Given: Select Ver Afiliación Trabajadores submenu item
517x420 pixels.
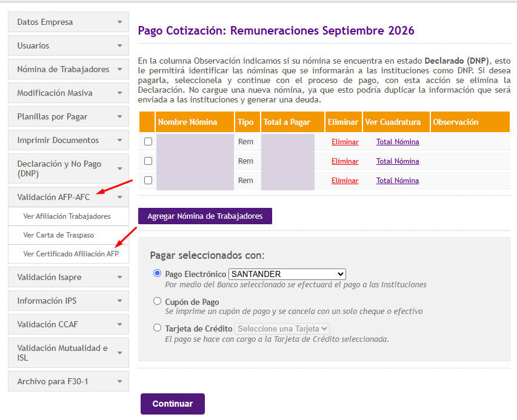Looking at the screenshot, I should click(x=68, y=216).
